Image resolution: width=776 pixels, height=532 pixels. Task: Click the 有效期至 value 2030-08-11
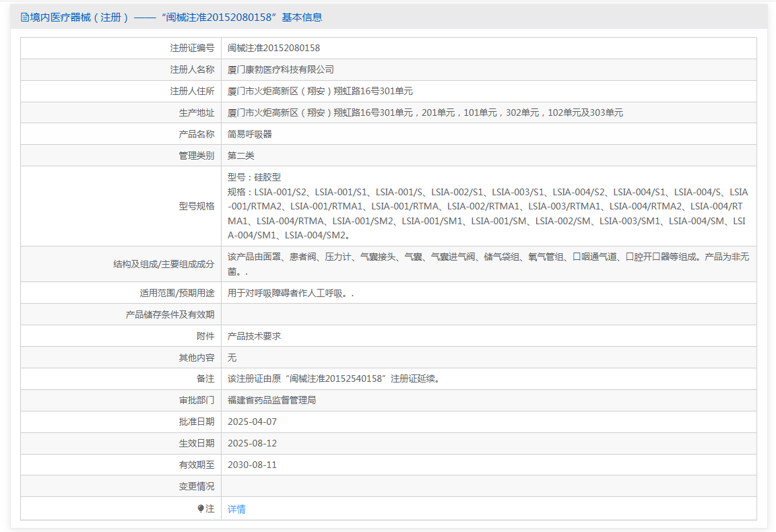tap(253, 465)
